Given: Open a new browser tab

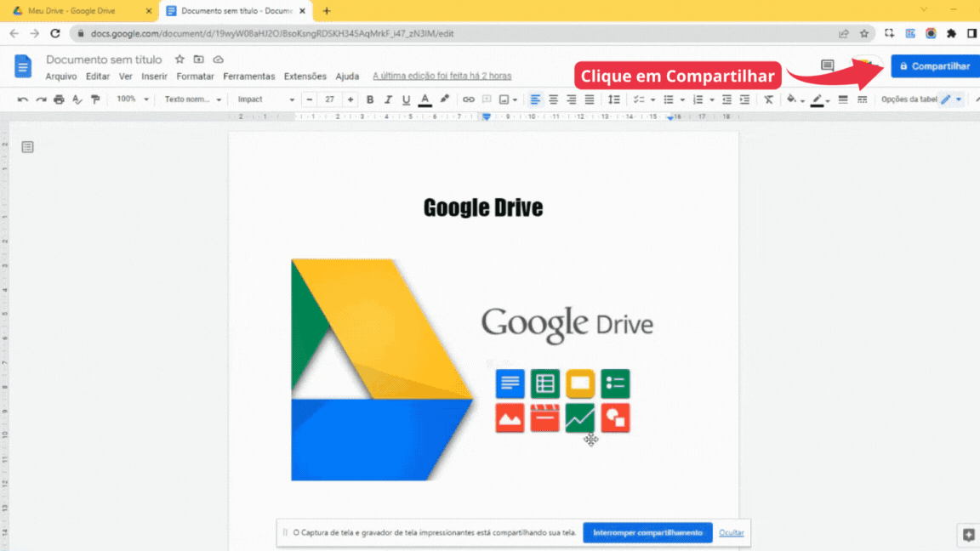Looking at the screenshot, I should 327,10.
